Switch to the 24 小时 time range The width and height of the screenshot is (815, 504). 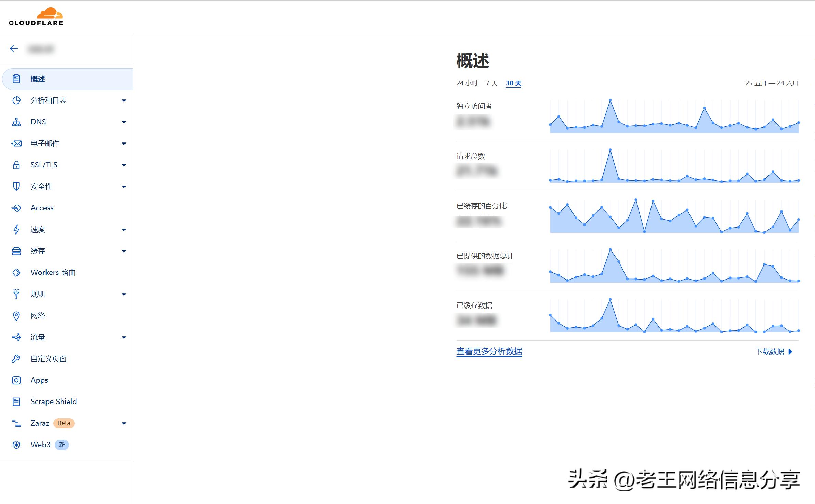coord(466,83)
